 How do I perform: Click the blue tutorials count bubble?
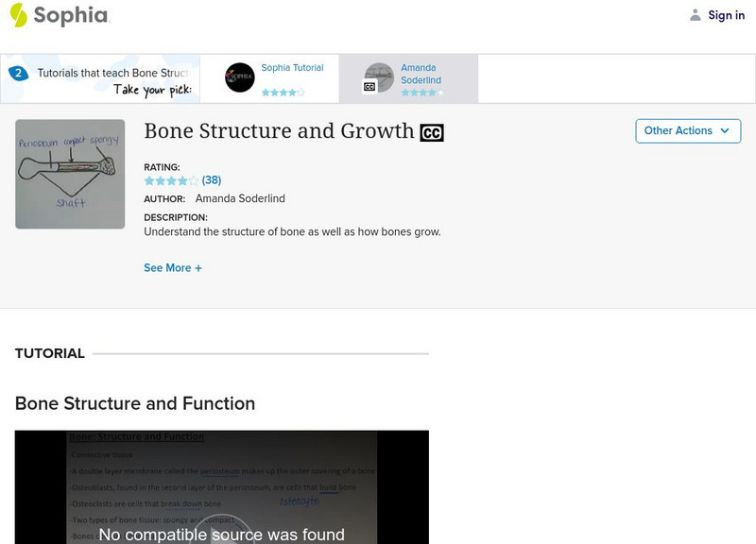tap(18, 73)
